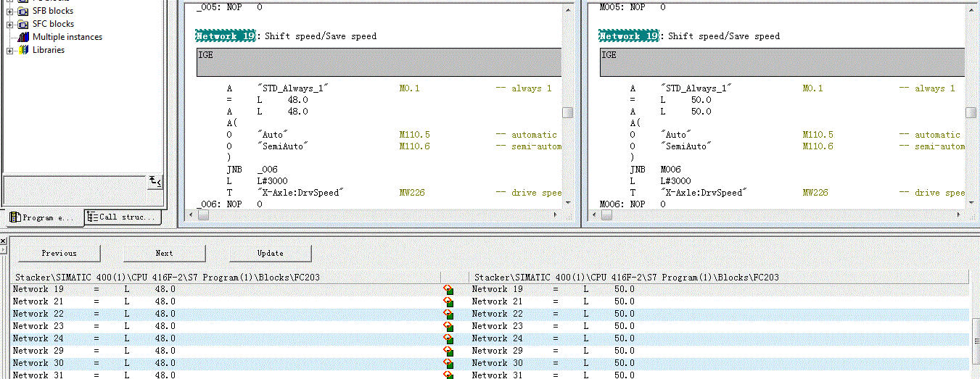Viewport: 980px width, 379px height.
Task: Click the Previous button
Action: pos(59,253)
